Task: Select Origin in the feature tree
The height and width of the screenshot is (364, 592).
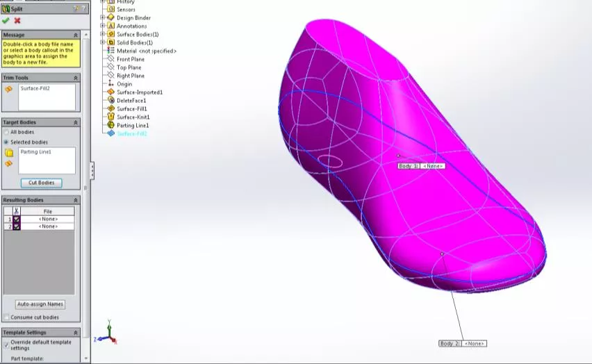Action: coord(124,84)
